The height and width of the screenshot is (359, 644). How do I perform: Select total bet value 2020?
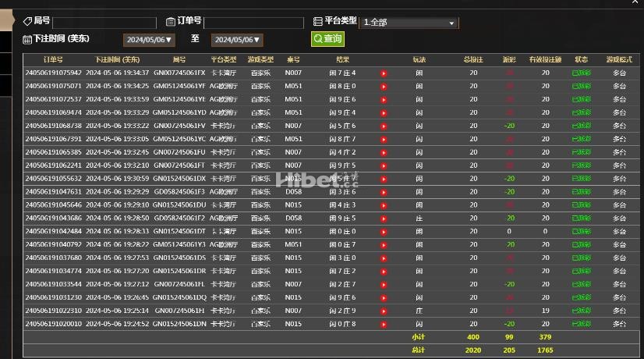[473, 350]
